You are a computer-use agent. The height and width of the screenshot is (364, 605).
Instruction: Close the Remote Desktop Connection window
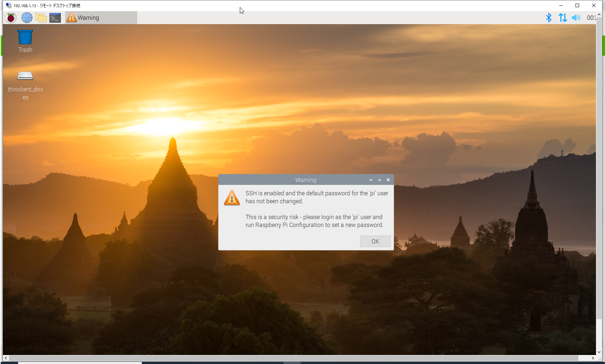594,5
